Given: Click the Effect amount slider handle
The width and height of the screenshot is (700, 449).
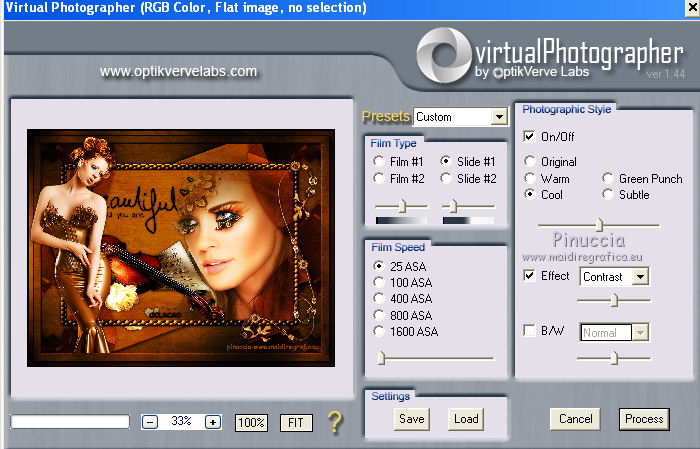Looking at the screenshot, I should click(614, 300).
